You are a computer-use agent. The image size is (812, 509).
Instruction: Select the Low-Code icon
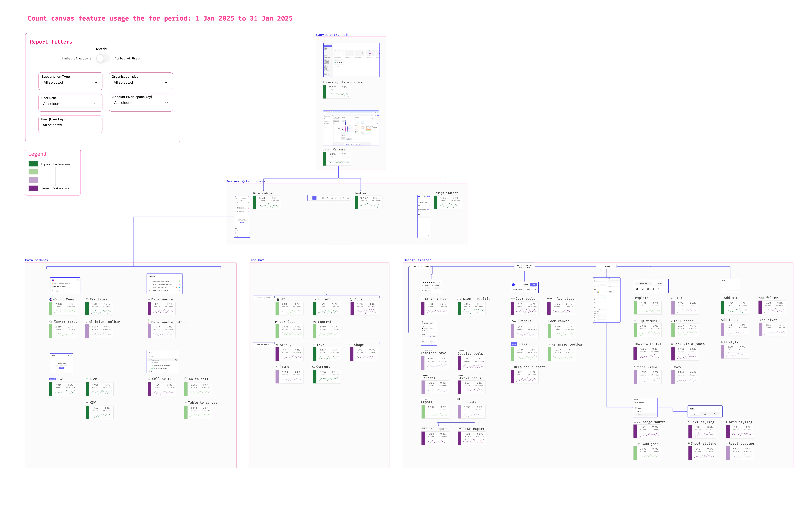tap(277, 322)
